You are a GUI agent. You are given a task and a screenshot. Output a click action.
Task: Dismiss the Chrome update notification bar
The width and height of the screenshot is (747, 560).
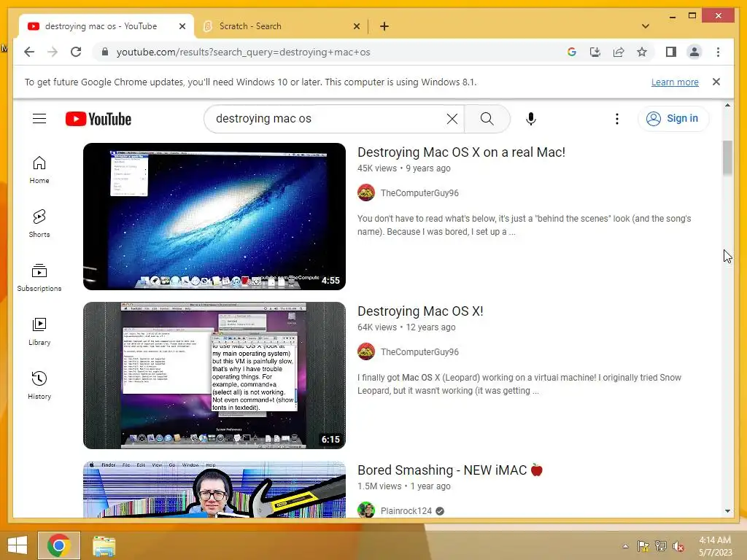[716, 82]
